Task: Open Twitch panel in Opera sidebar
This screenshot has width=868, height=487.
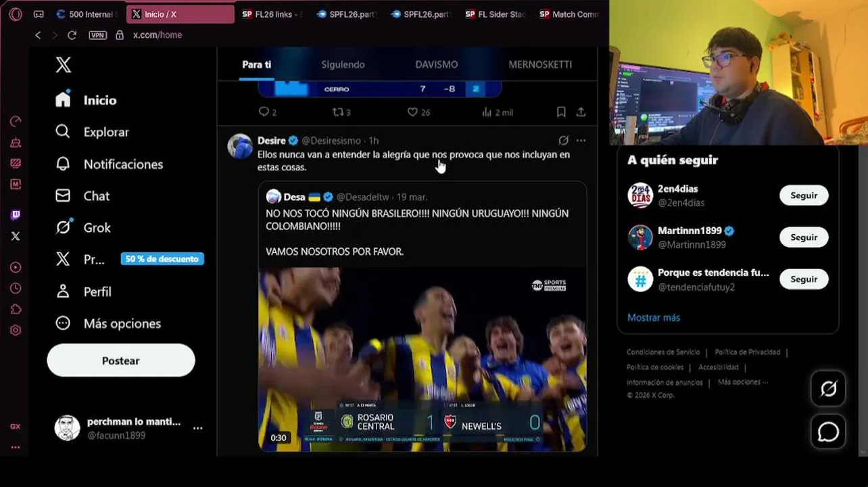Action: point(16,215)
